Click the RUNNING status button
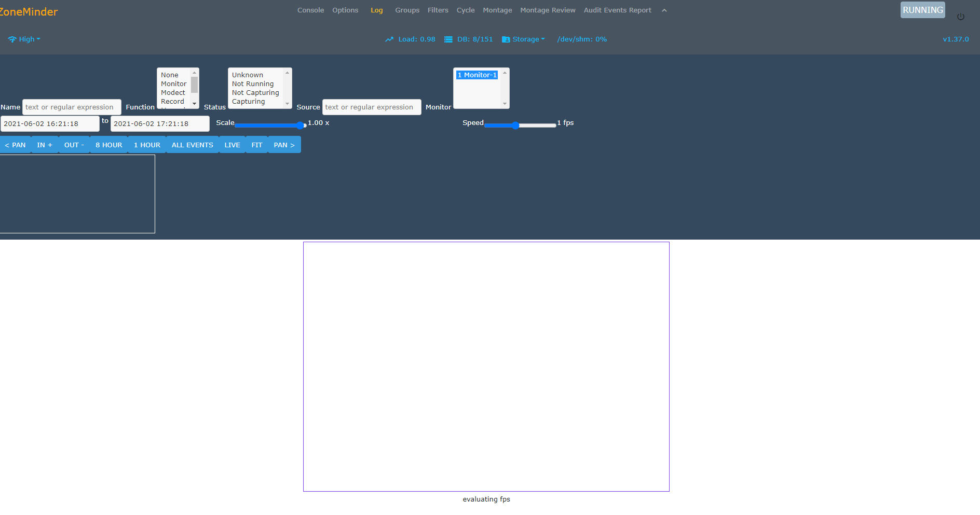This screenshot has height=515, width=980. pyautogui.click(x=922, y=10)
